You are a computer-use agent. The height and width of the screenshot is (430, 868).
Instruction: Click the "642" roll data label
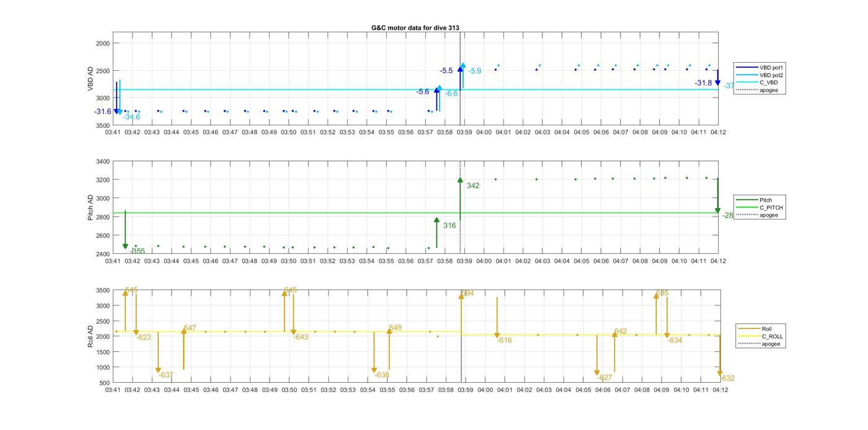click(x=621, y=332)
